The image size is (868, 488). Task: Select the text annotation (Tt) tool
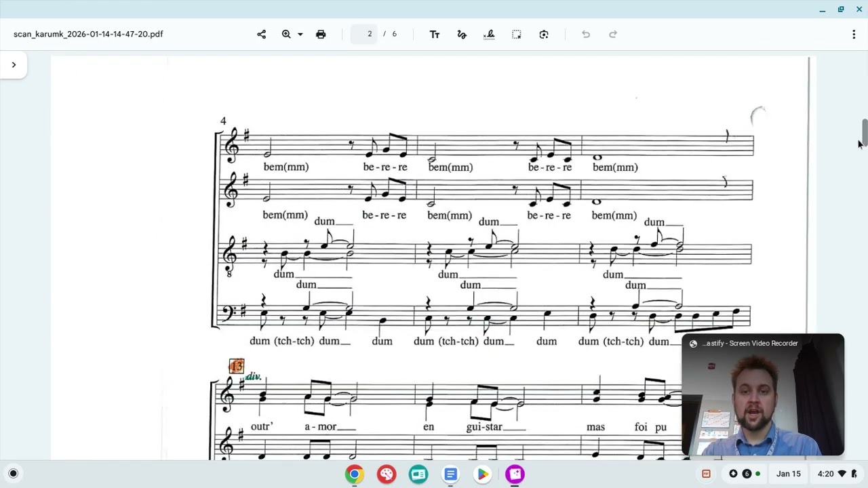point(435,34)
